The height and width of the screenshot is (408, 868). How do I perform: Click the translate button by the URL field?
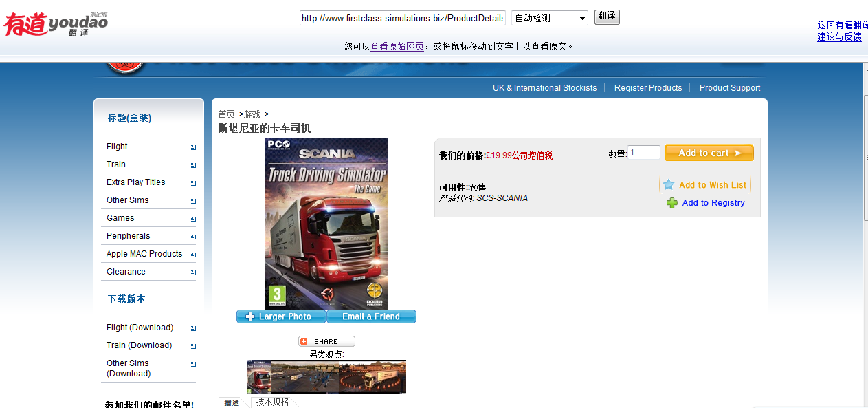607,17
